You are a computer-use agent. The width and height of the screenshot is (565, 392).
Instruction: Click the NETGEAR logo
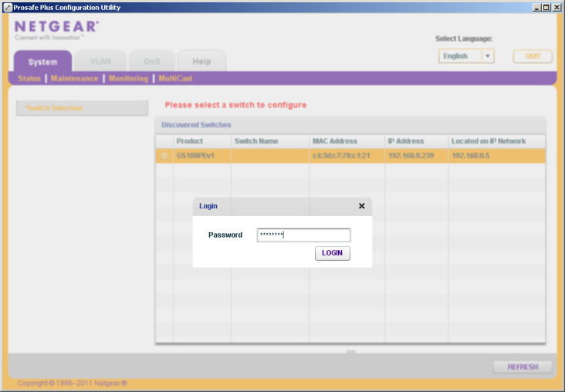[56, 30]
